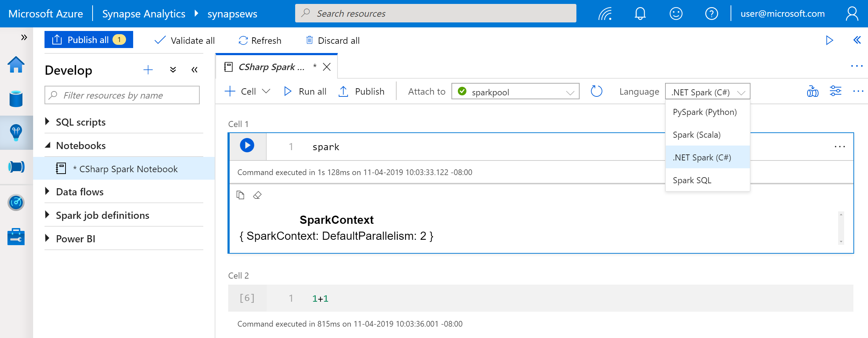Select PySpark (Python) language
This screenshot has width=868, height=338.
click(x=707, y=112)
